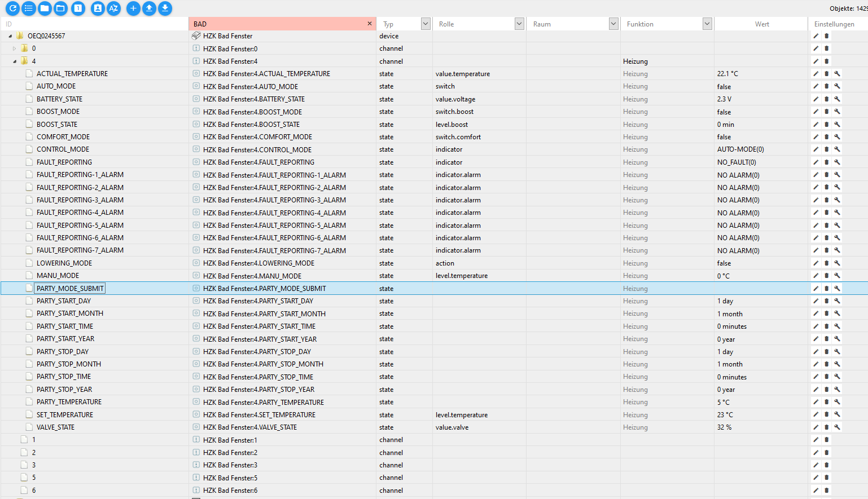The width and height of the screenshot is (868, 499).
Task: Click the 'NO_FAULT(0)' value cell
Action: point(737,162)
